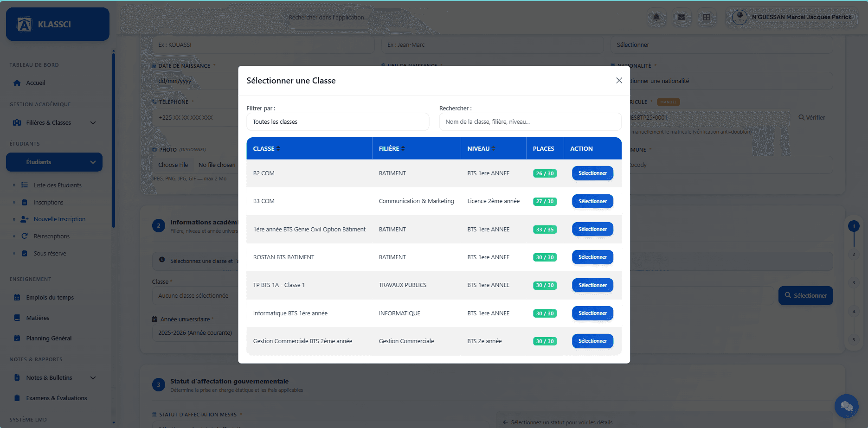Viewport: 868px width, 428px height.
Task: Open Inscriptions menu item
Action: coord(48,202)
